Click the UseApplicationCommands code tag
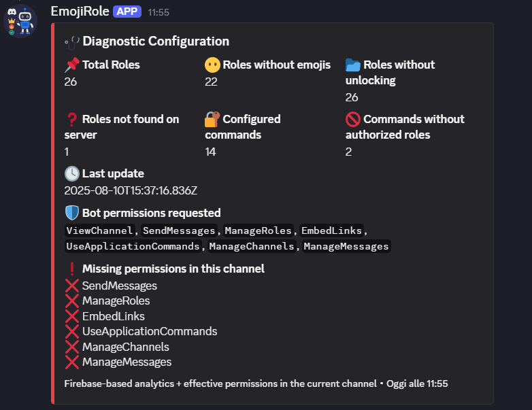This screenshot has height=410, width=532. pos(133,246)
